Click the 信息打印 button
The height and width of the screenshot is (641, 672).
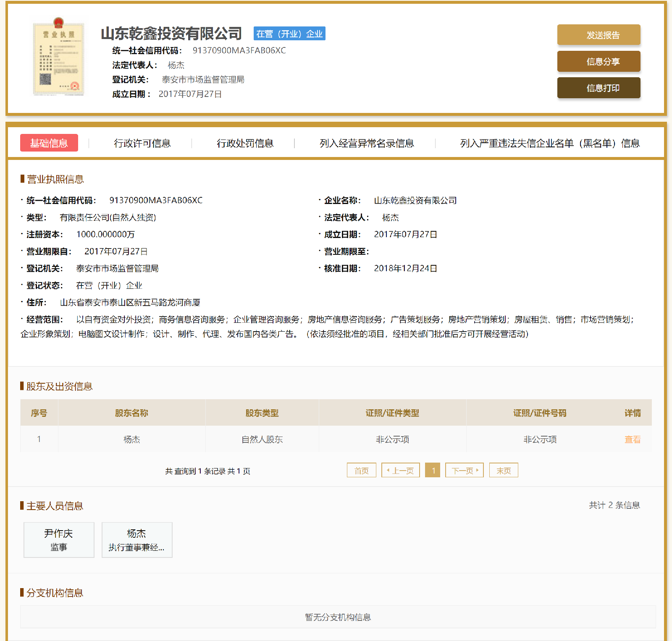click(599, 88)
